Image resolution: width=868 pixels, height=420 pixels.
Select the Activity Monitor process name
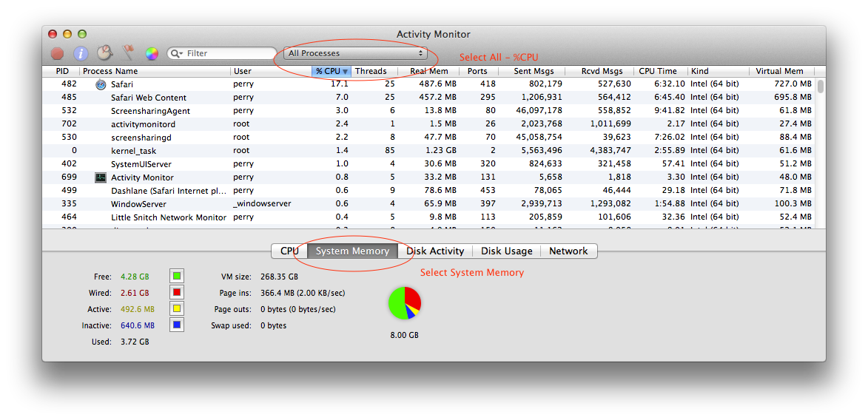(x=142, y=177)
